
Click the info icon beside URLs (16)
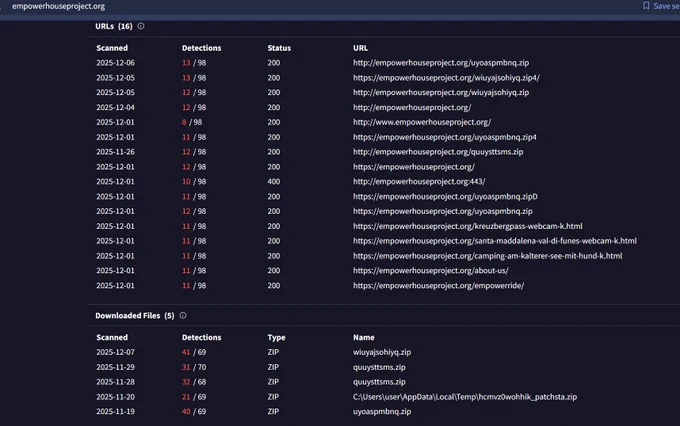tap(141, 26)
